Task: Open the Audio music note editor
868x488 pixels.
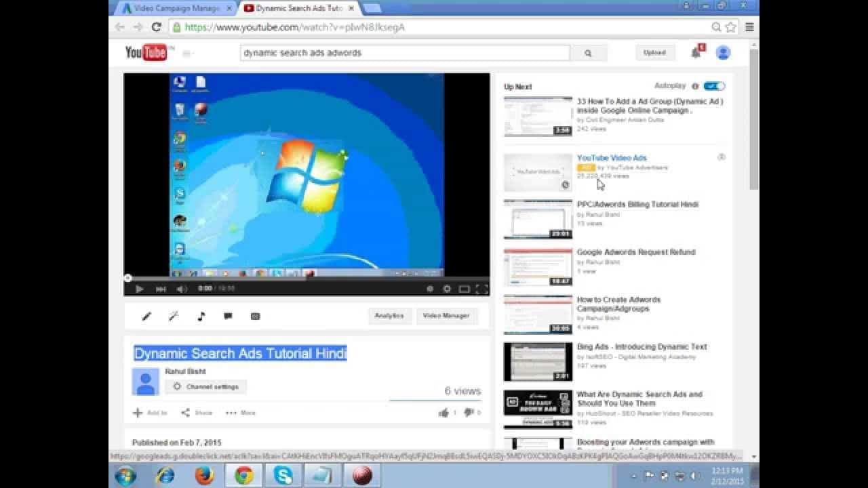Action: tap(201, 316)
